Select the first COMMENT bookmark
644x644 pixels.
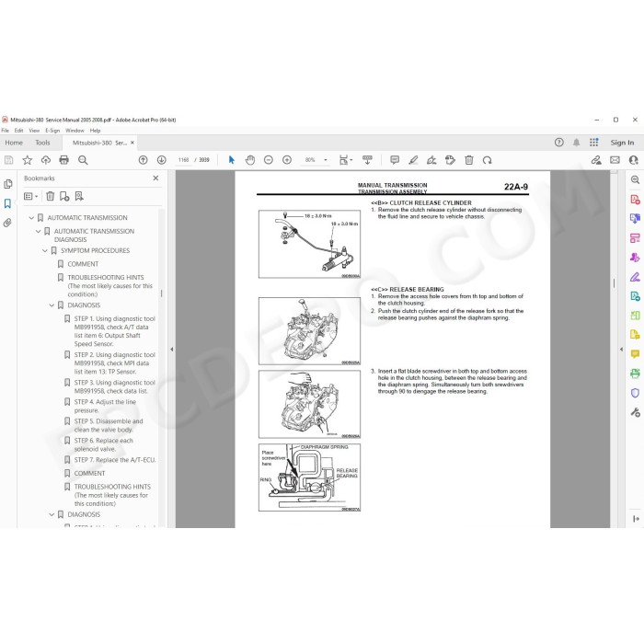(x=83, y=264)
